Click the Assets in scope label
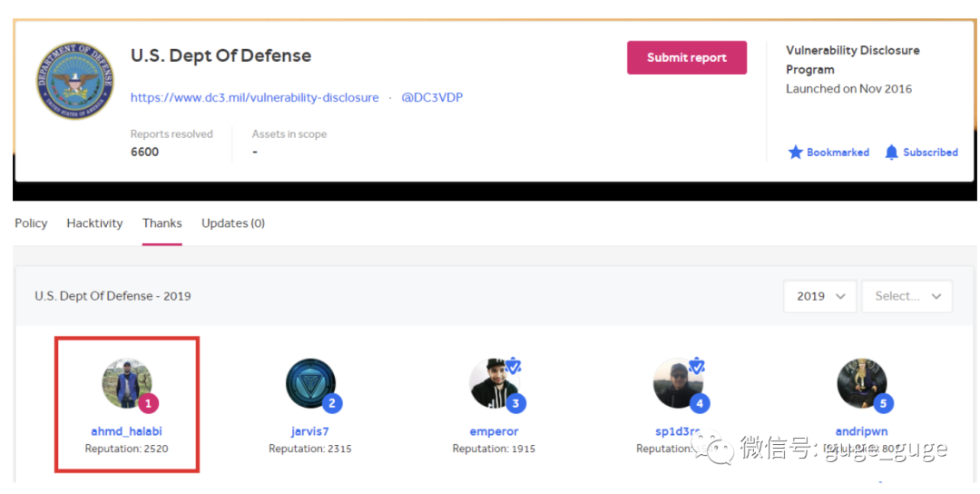Viewport: 980px width, 494px height. tap(289, 133)
